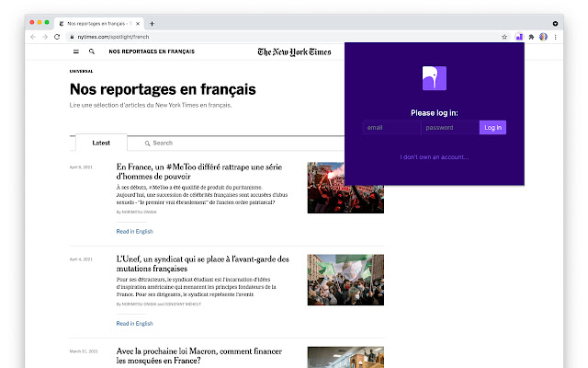
Task: Open thumbnail for L'Unef article
Action: tap(345, 280)
